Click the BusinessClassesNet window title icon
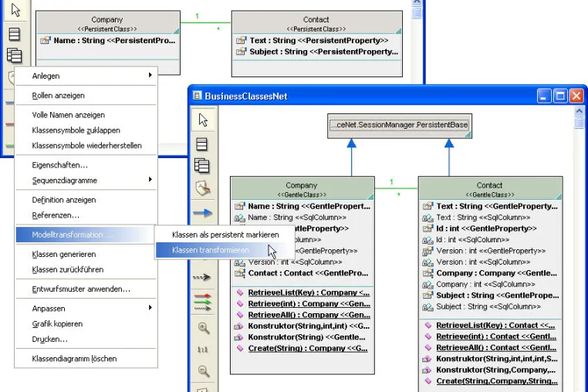 (197, 96)
